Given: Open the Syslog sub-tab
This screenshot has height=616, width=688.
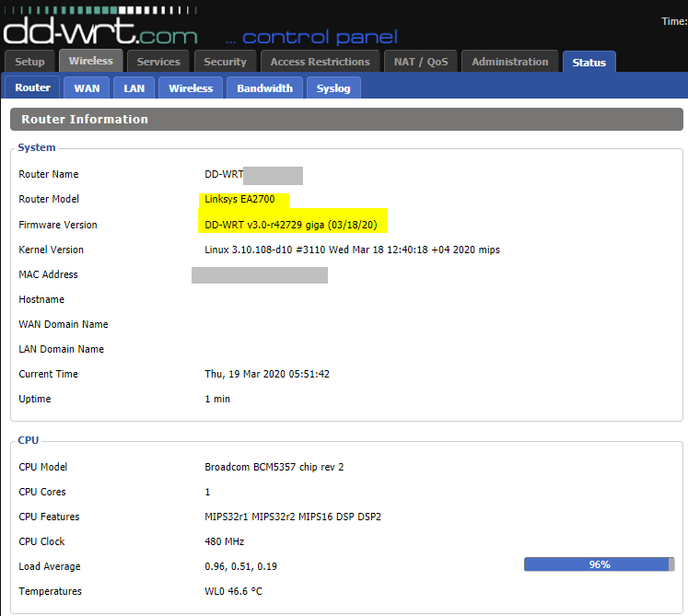Looking at the screenshot, I should click(x=333, y=87).
